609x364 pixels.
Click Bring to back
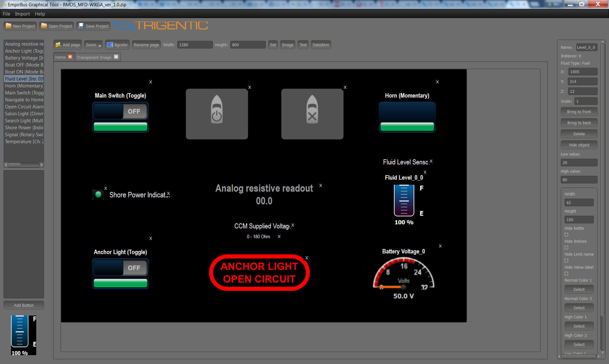click(579, 123)
